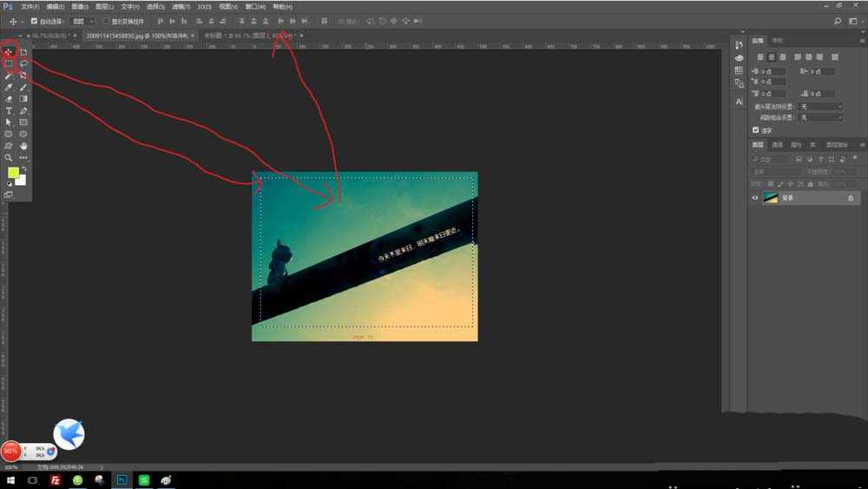Open the 间距组合设置 dropdown
Image resolution: width=868 pixels, height=489 pixels.
[820, 117]
